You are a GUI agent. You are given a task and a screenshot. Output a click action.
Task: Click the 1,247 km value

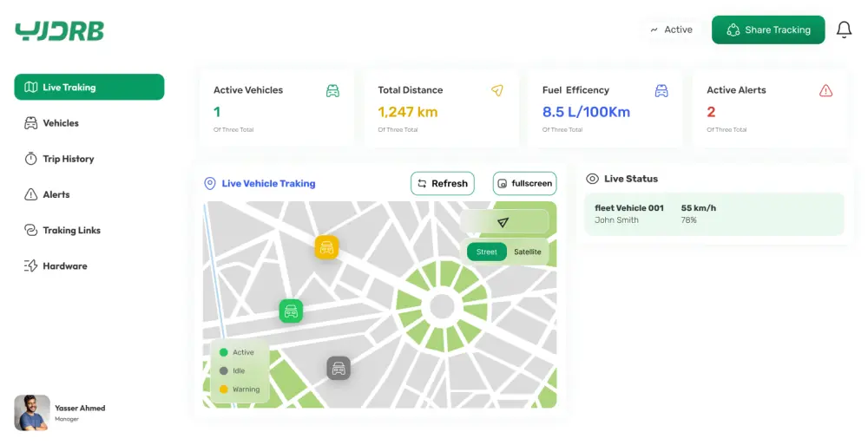pyautogui.click(x=407, y=112)
